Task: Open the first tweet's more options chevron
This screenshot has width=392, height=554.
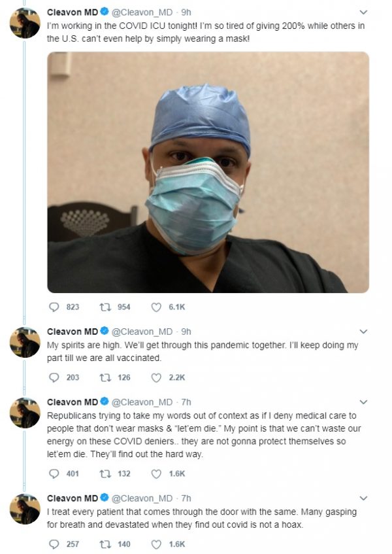Action: pos(363,12)
